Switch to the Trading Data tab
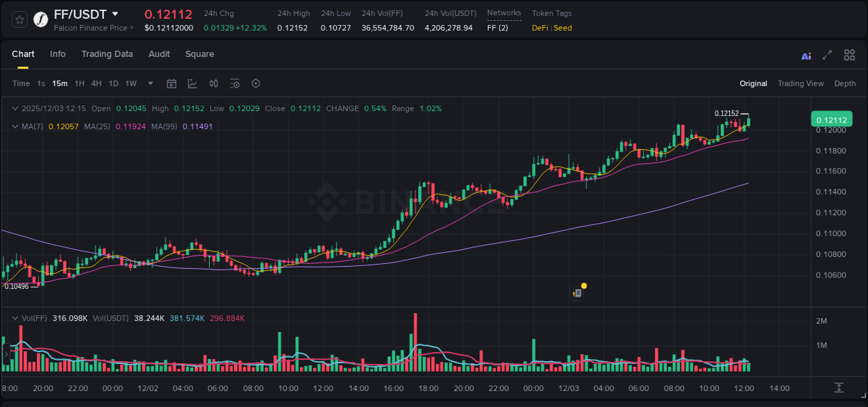 [x=107, y=53]
